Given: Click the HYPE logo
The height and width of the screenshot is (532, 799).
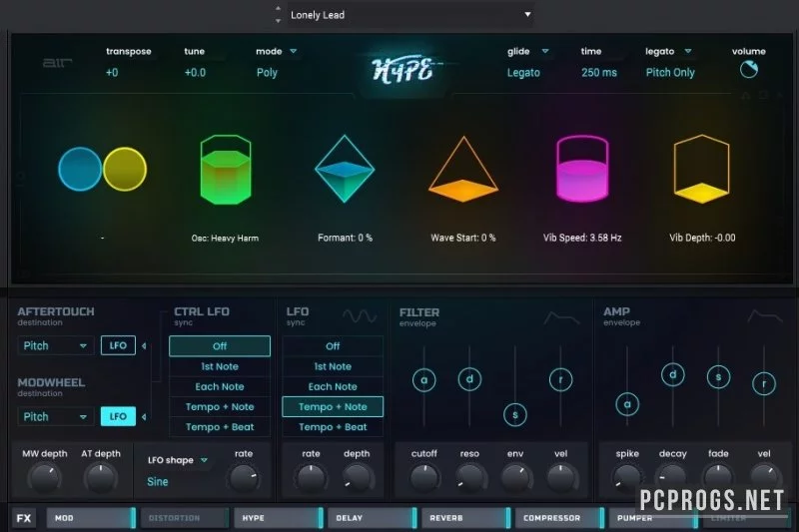Looking at the screenshot, I should point(403,70).
